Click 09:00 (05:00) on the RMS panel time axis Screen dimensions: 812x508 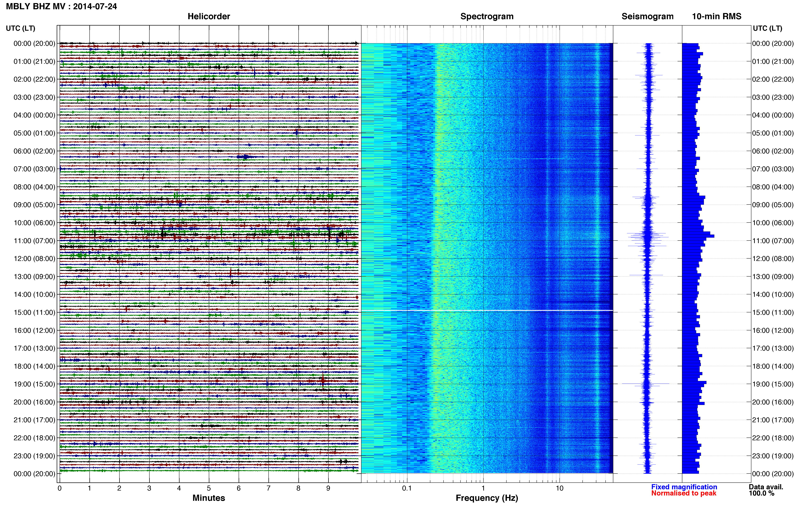pos(773,205)
